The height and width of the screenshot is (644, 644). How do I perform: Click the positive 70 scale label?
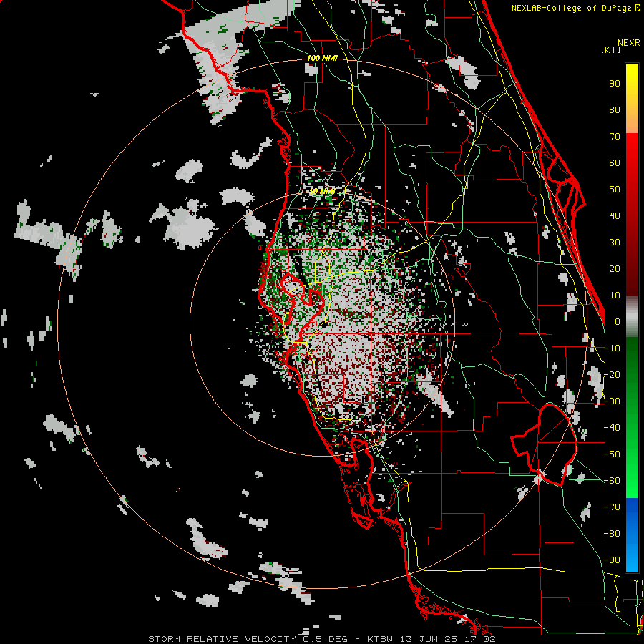click(615, 137)
